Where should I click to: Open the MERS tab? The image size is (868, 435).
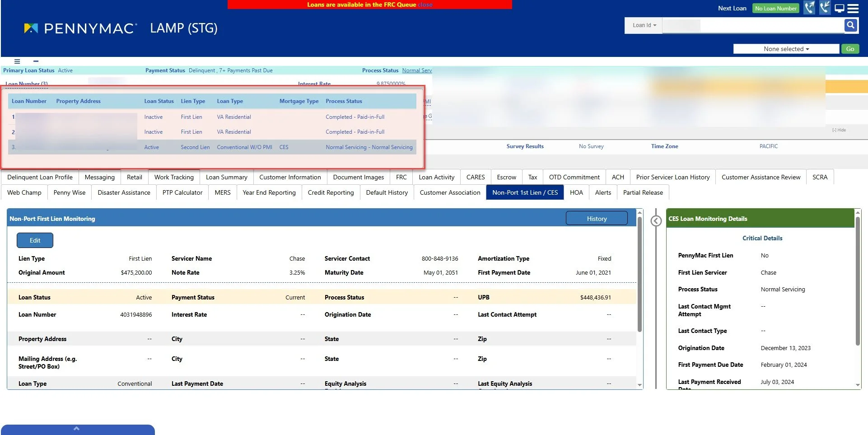[x=223, y=192]
